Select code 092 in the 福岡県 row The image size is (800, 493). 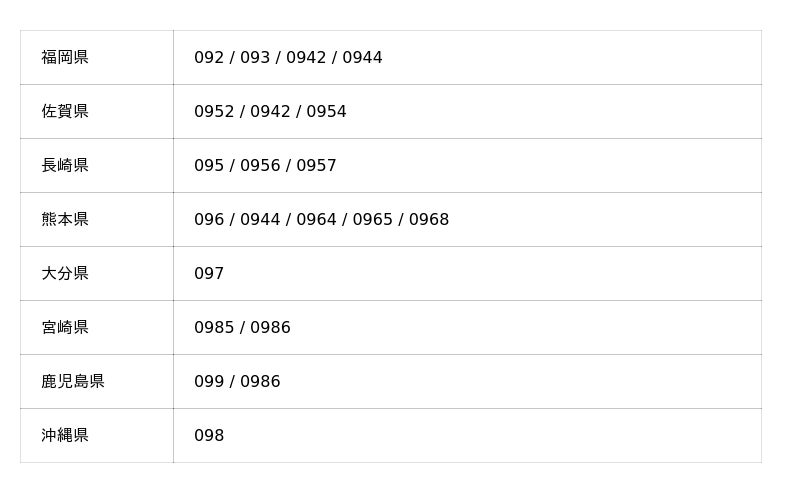(209, 58)
